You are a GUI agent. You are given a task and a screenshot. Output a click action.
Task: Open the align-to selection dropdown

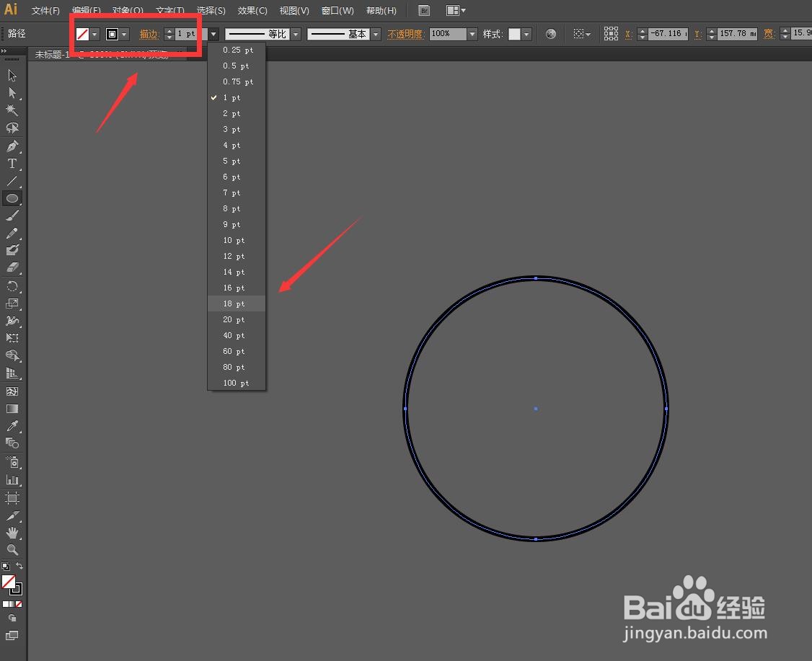pos(582,34)
